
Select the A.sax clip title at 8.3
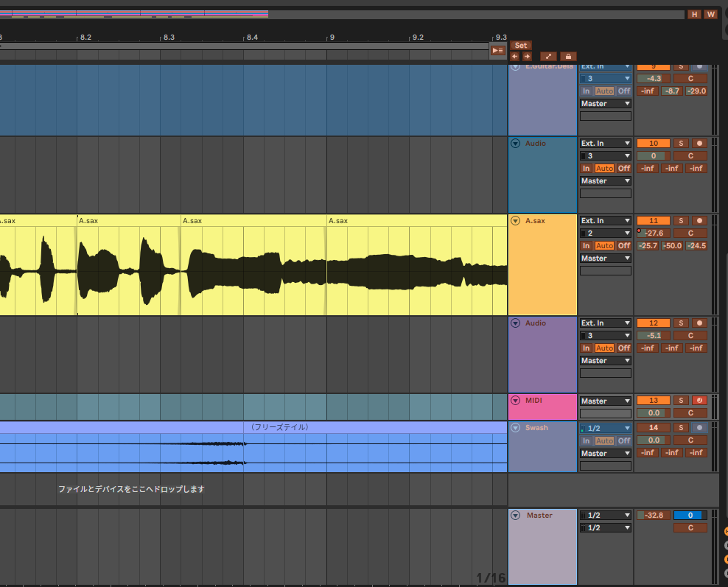[x=192, y=220]
